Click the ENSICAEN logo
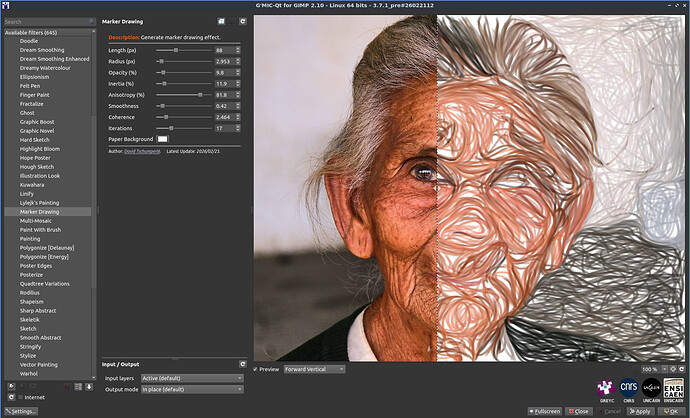The width and height of the screenshot is (690, 418). [674, 387]
